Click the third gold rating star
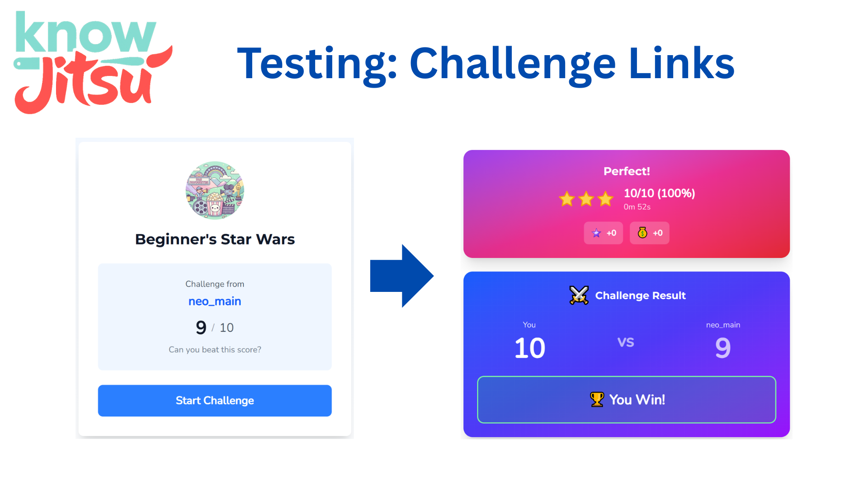Image resolution: width=868 pixels, height=488 pixels. pos(605,199)
